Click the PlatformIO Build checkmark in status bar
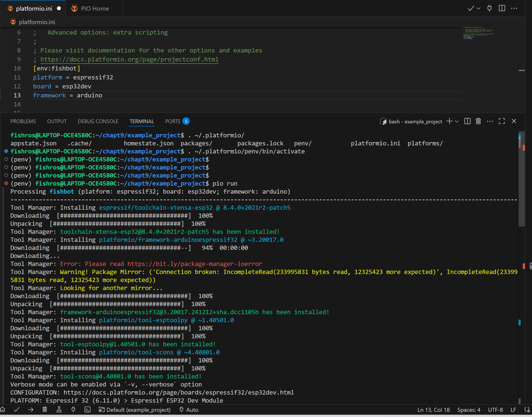Screen dimensions: 532x417 [17, 409]
